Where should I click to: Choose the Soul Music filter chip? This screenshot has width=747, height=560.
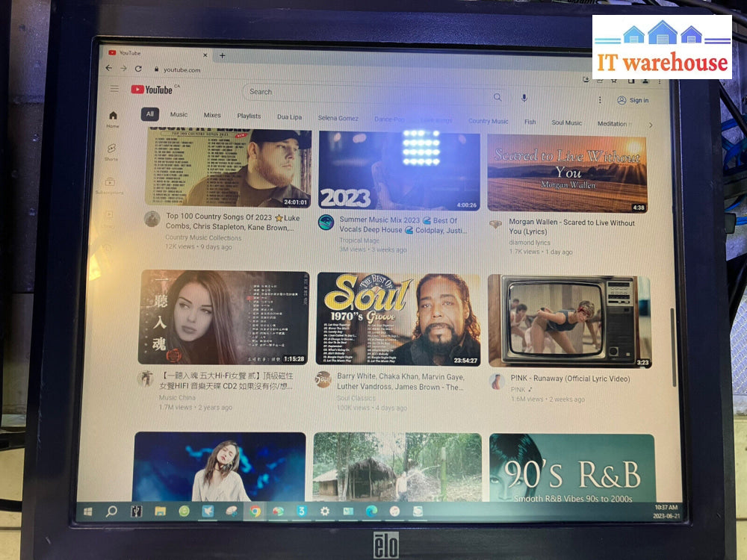point(566,122)
